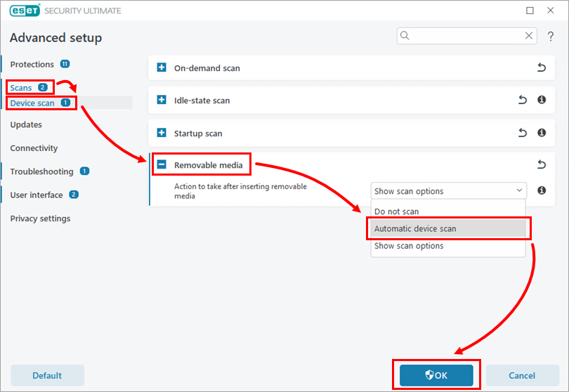Click the help question mark icon
This screenshot has height=392, width=569.
point(551,36)
